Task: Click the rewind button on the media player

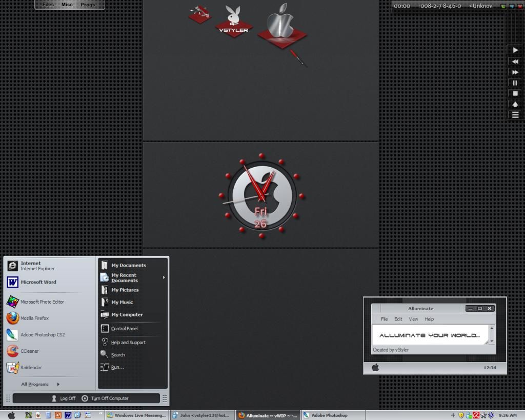Action: (x=515, y=62)
